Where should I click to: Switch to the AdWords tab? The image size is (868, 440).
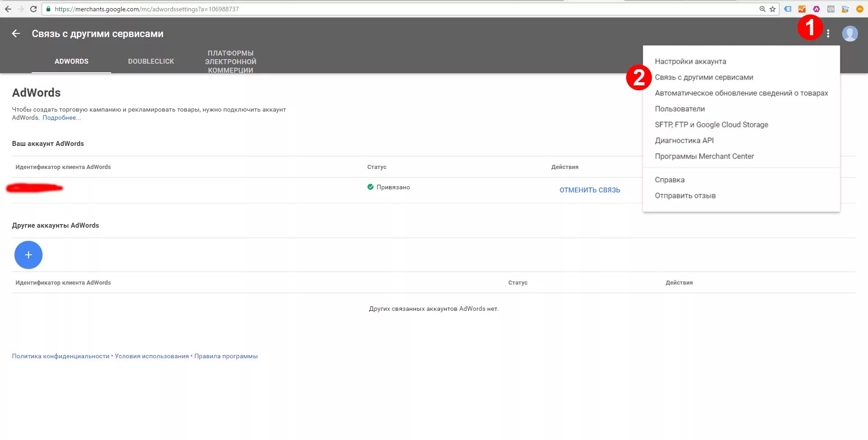[71, 61]
